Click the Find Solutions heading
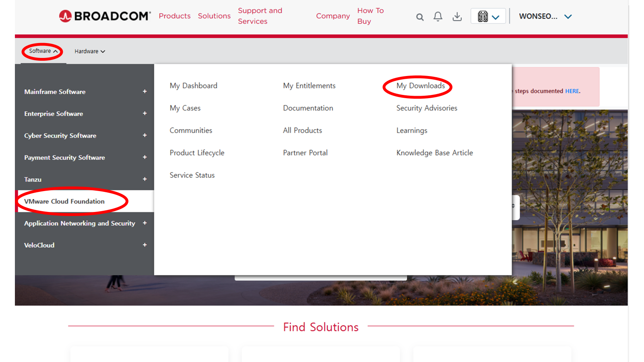The image size is (644, 362). click(x=321, y=327)
